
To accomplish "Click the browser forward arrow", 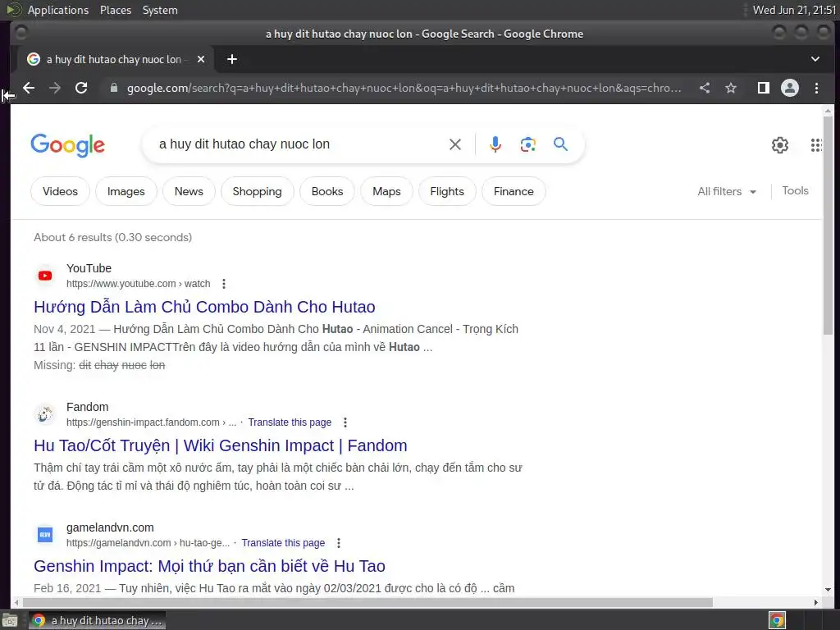I will pyautogui.click(x=55, y=88).
